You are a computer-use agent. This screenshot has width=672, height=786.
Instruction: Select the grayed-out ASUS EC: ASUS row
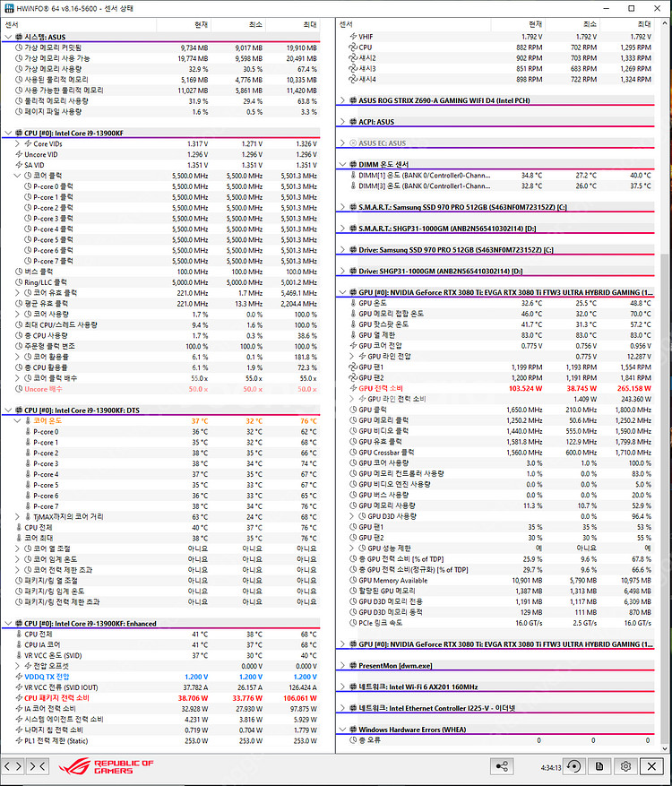(x=495, y=143)
